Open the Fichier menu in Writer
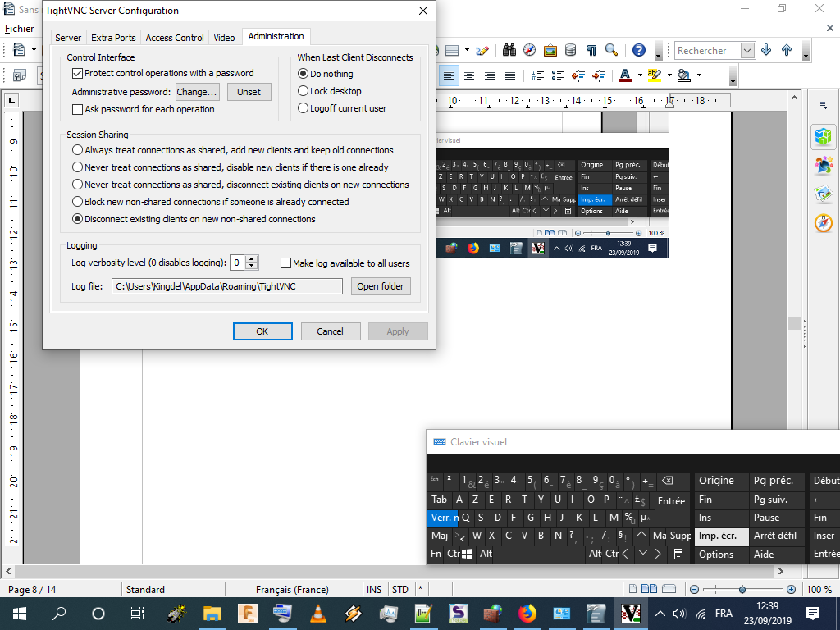840x630 pixels. [20, 29]
